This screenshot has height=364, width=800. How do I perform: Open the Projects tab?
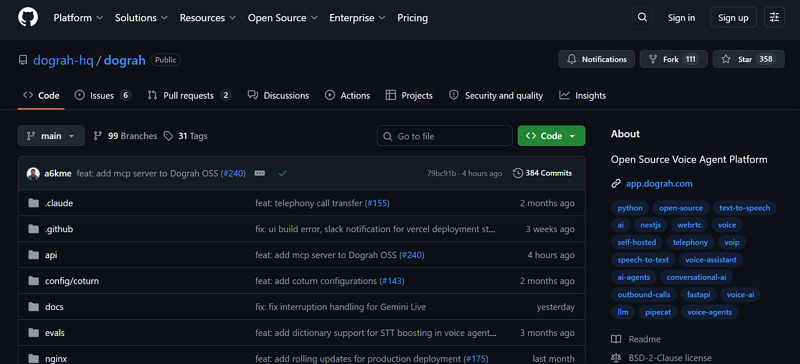409,95
